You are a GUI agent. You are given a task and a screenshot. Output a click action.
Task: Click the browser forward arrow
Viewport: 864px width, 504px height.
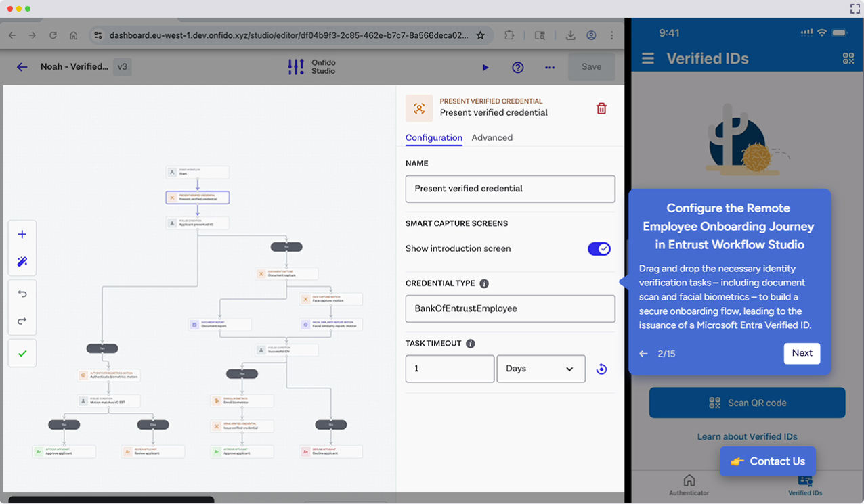click(x=33, y=35)
